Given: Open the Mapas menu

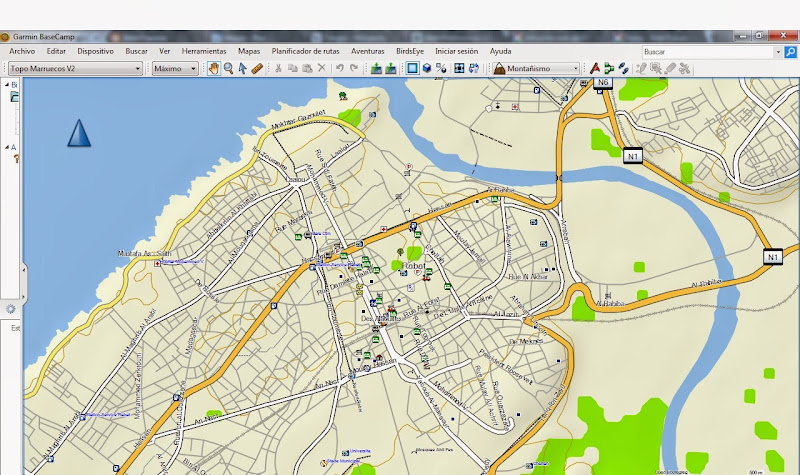Looking at the screenshot, I should [x=248, y=51].
